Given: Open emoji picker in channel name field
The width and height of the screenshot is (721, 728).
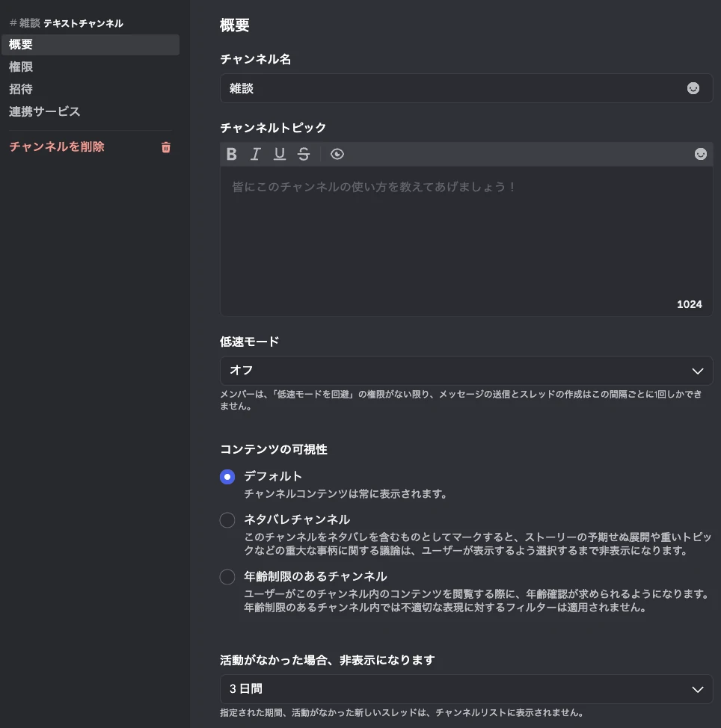Looking at the screenshot, I should click(693, 88).
